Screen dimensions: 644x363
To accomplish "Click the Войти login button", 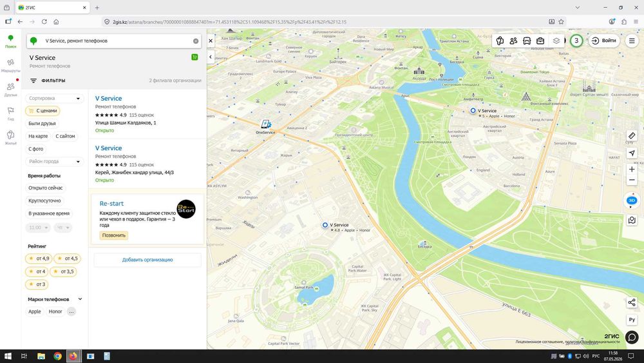I will [x=604, y=41].
